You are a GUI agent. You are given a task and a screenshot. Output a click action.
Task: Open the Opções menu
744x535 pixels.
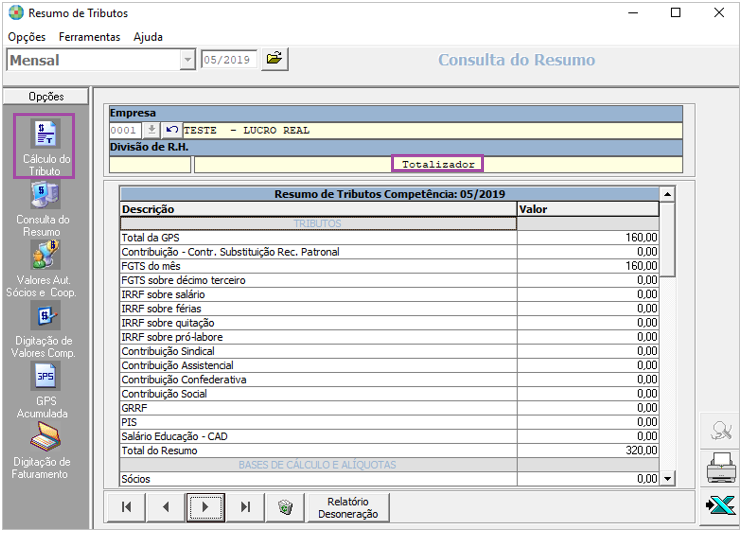tap(27, 37)
